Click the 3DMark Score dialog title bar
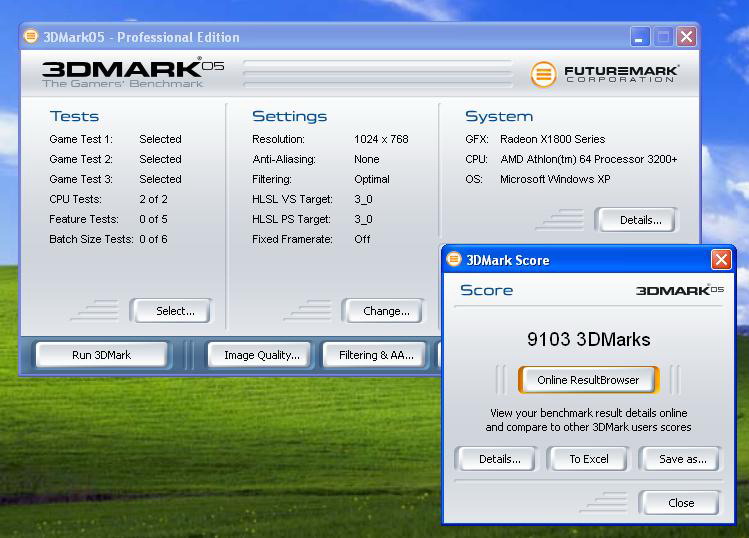 (580, 260)
